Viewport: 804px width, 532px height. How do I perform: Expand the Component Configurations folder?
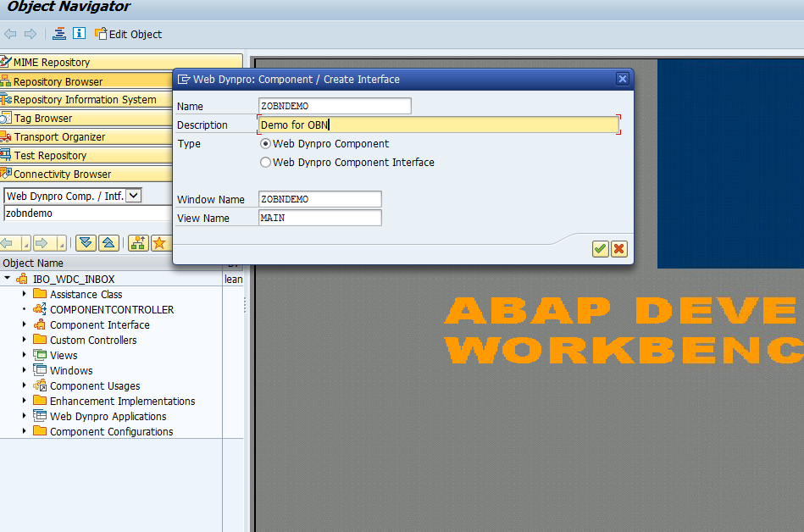coord(24,431)
